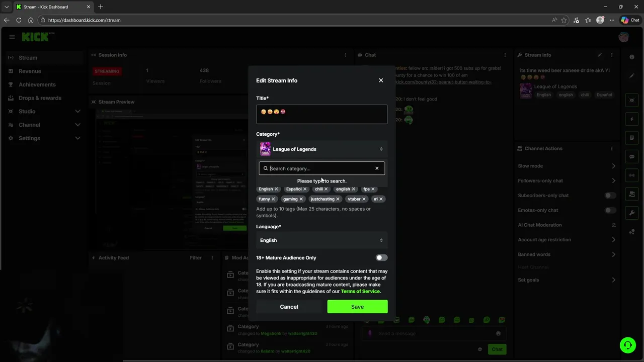644x362 pixels.
Task: Go to Stream in sidebar
Action: tap(44, 58)
